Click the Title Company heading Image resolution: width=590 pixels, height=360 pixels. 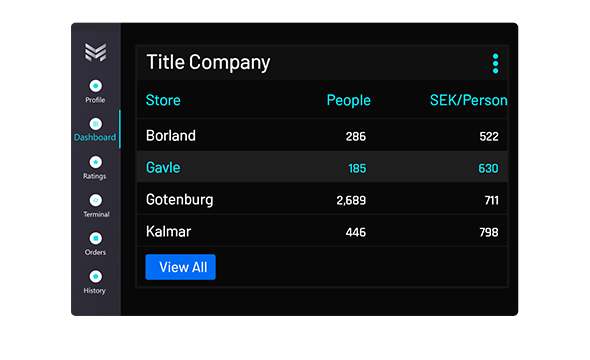(208, 62)
